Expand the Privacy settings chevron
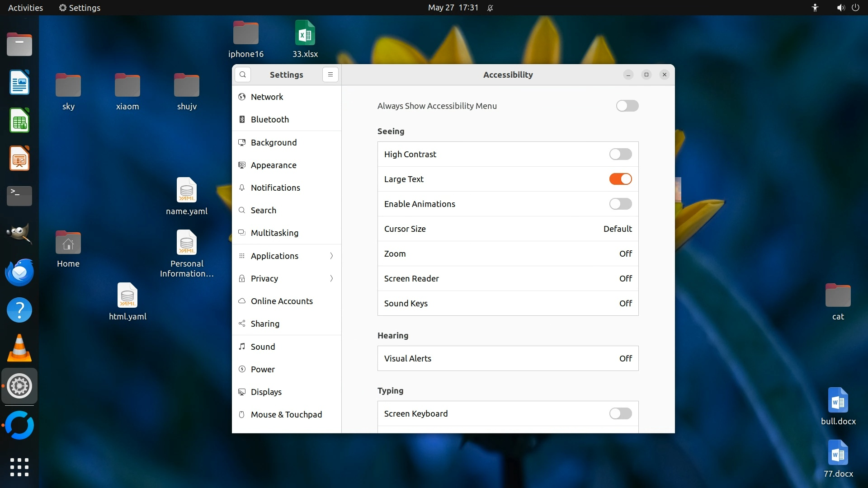Viewport: 868px width, 488px height. [x=331, y=278]
